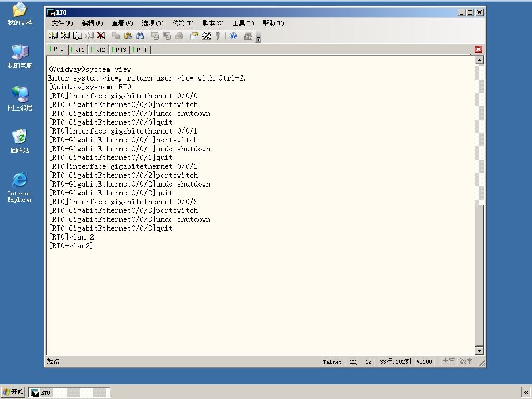Open the 选项(O) menu

(153, 23)
